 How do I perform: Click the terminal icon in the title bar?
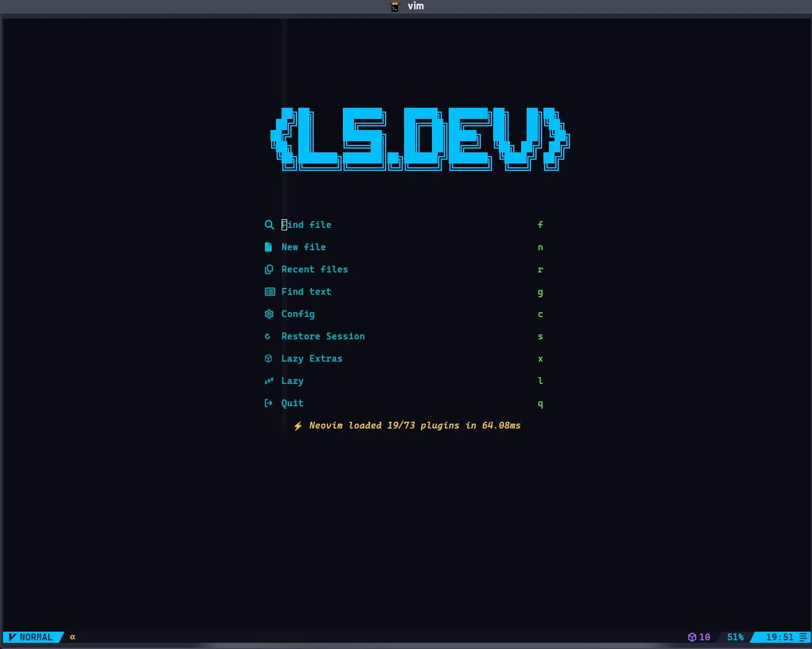pos(395,6)
